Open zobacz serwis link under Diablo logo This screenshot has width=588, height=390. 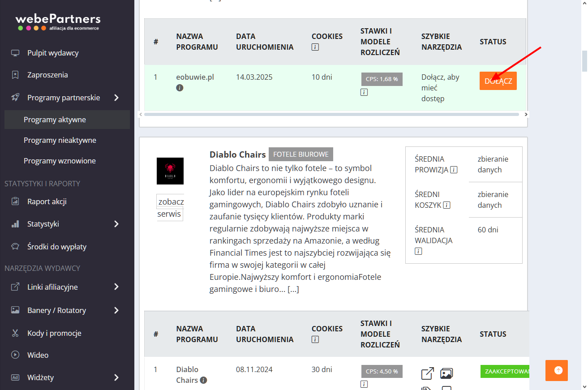tap(170, 208)
